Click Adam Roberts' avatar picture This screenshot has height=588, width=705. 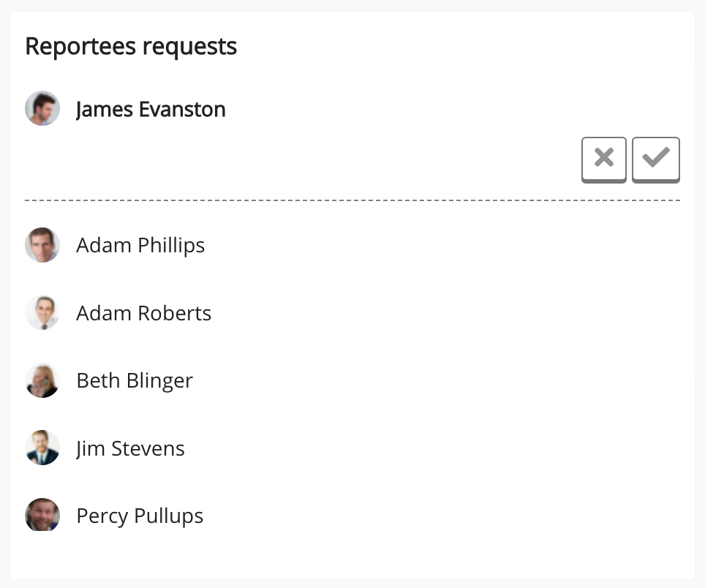(42, 313)
